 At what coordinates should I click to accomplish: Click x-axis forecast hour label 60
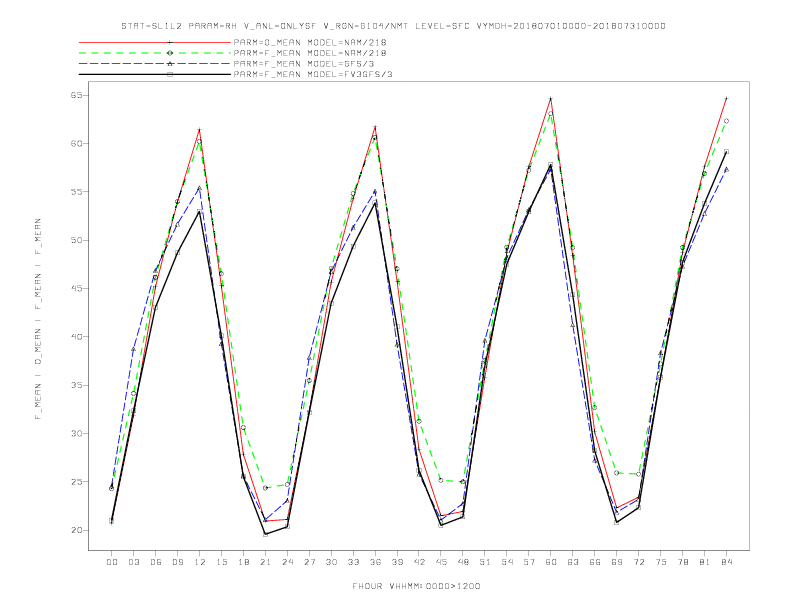[551, 562]
